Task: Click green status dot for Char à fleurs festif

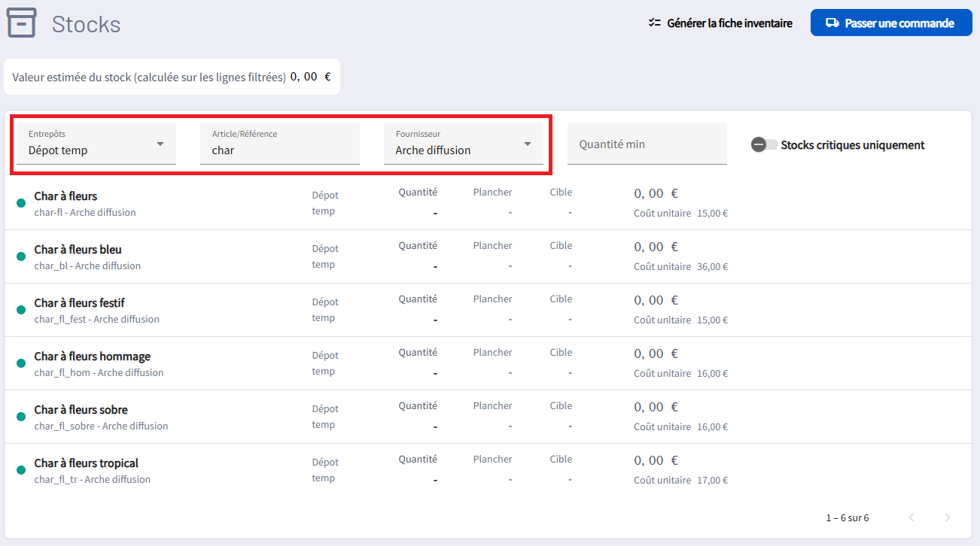Action: pos(21,310)
